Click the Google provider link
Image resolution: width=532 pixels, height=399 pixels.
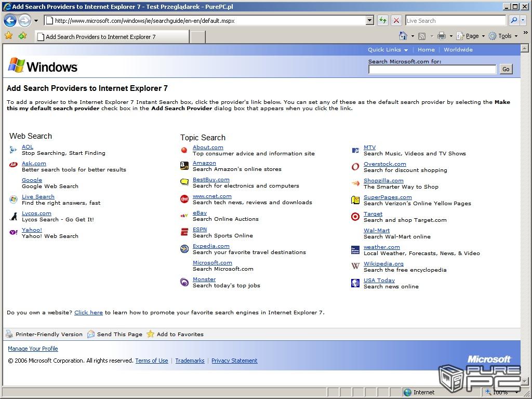pos(32,180)
